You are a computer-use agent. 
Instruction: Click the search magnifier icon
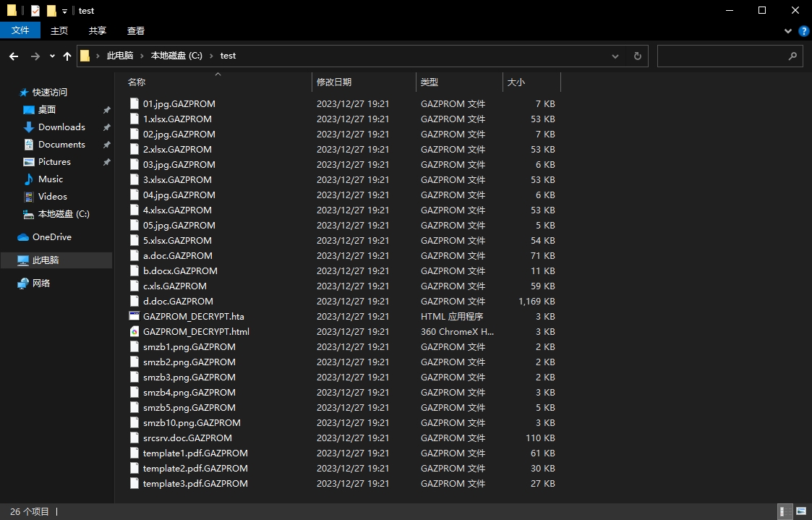click(792, 56)
